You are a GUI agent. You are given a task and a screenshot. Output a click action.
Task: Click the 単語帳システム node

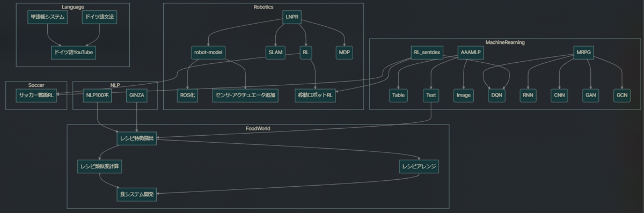47,17
